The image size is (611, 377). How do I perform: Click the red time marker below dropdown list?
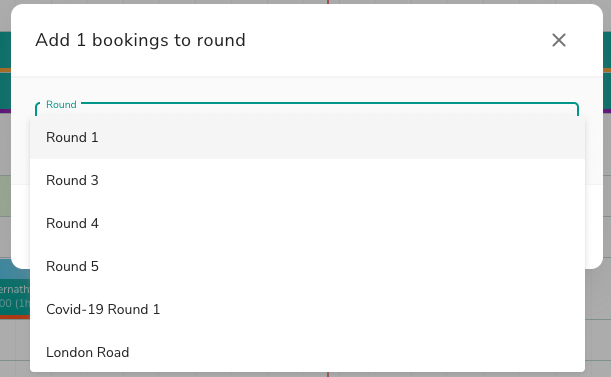(328, 374)
